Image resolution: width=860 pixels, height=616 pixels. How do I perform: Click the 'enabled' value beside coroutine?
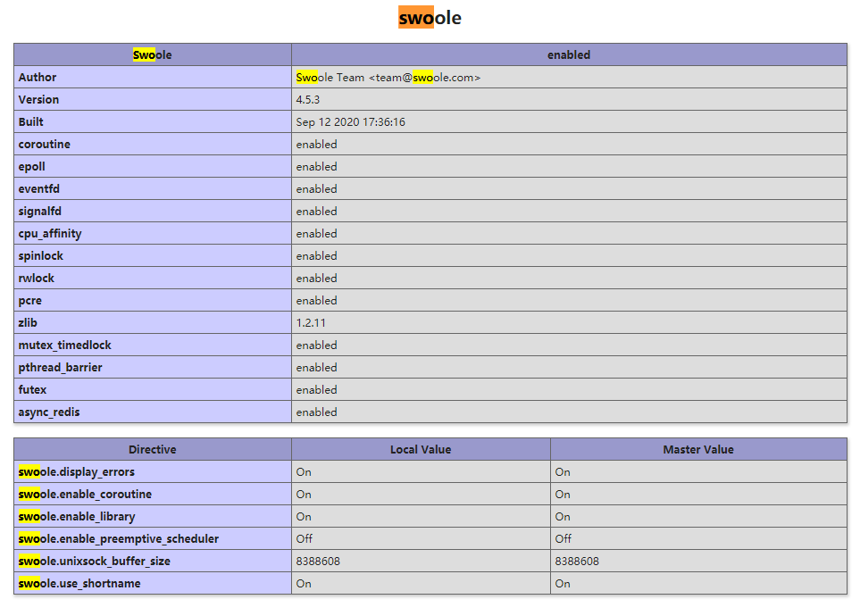pos(316,145)
